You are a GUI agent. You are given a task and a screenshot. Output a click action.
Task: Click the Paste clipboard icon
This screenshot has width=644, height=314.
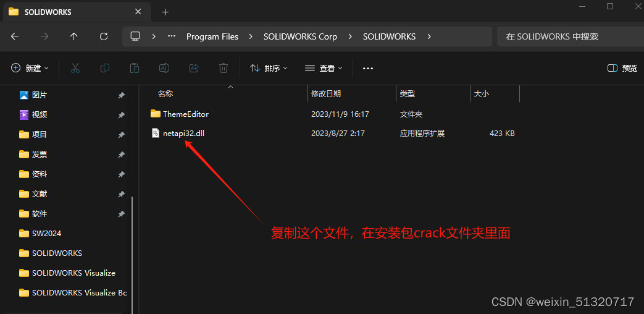point(135,68)
